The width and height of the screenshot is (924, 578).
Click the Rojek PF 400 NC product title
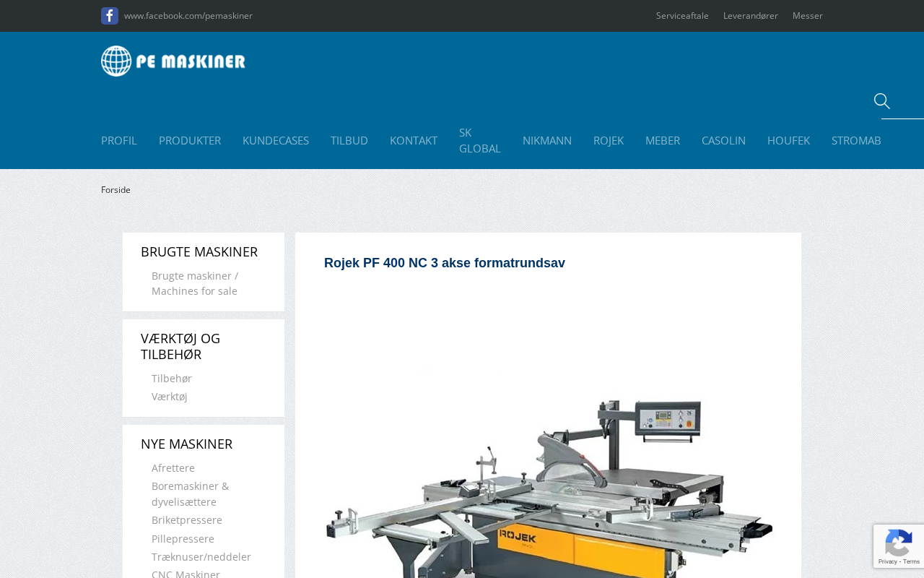coord(445,263)
